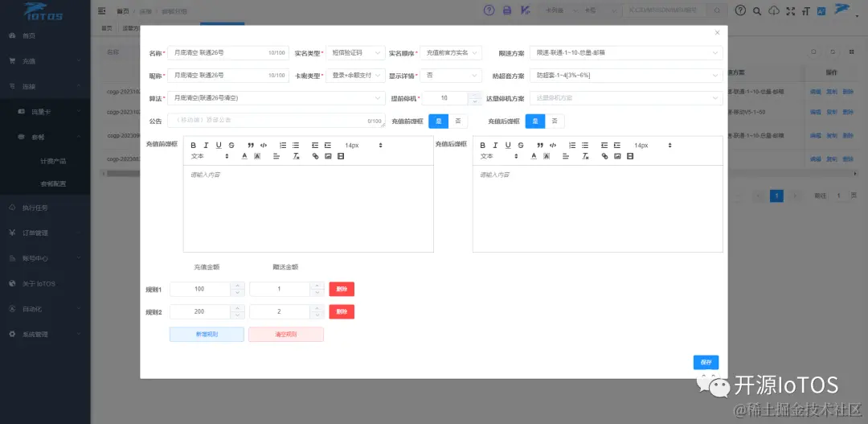Viewport: 868px width, 424px height.
Task: Apply strikethrough in the 充值前弹框 editor
Action: click(x=231, y=145)
